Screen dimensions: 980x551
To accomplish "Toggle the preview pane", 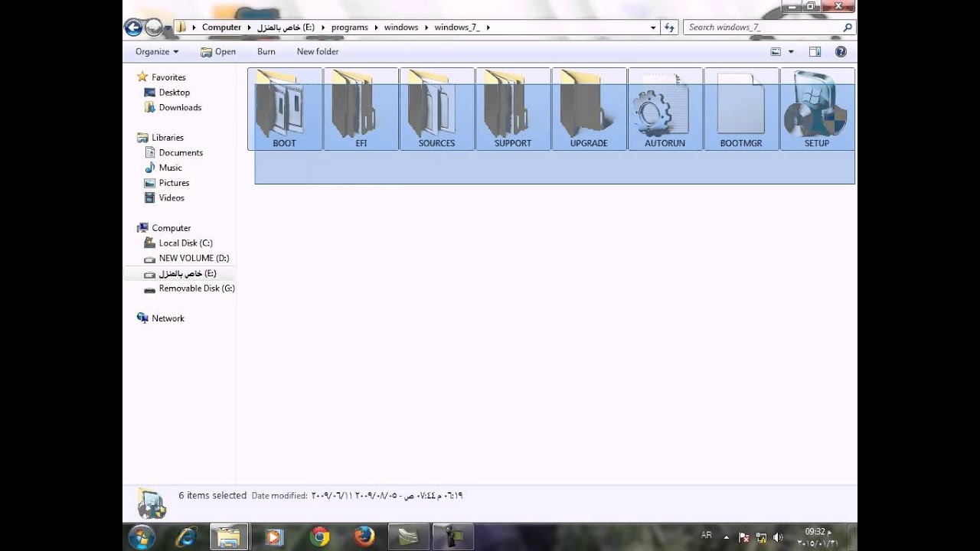I will click(815, 51).
